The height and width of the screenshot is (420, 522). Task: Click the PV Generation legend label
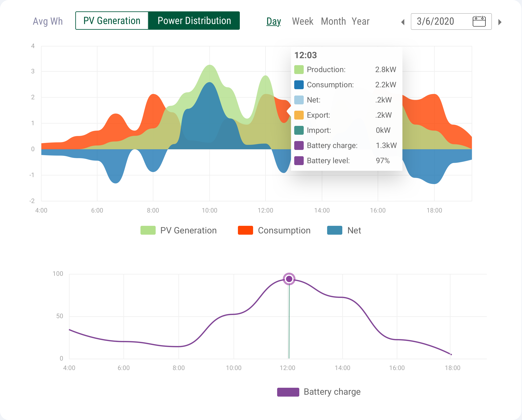[188, 230]
